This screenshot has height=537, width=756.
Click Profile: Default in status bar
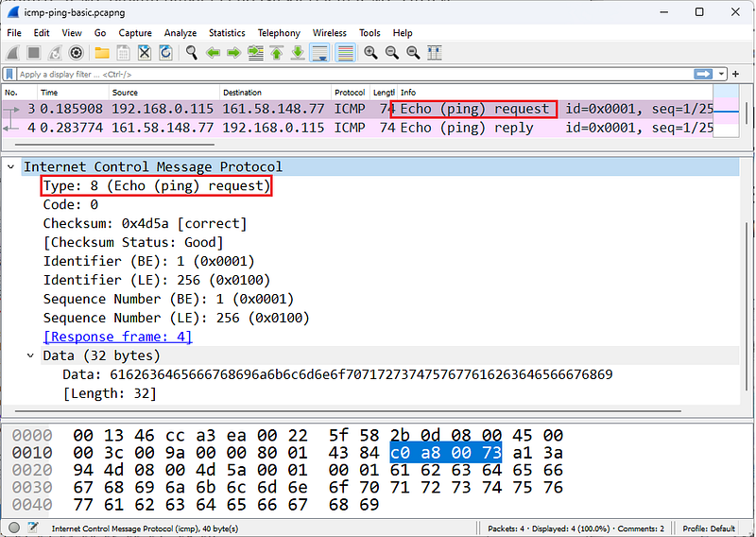(709, 528)
